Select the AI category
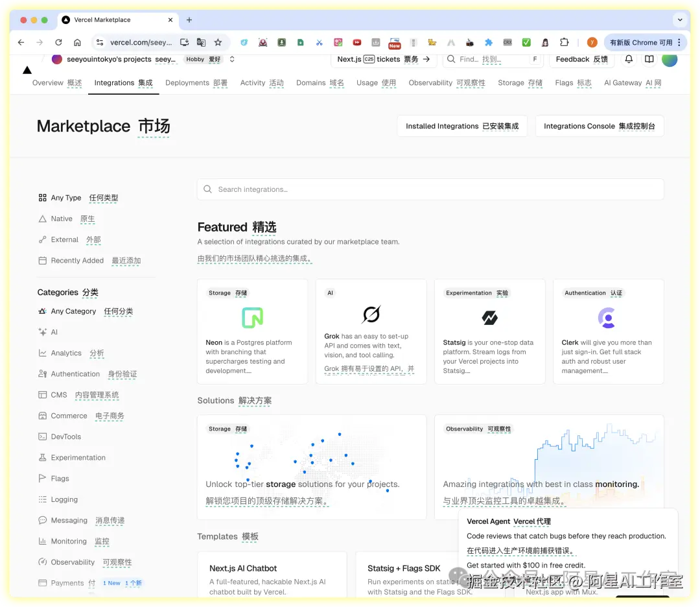 pyautogui.click(x=48, y=332)
